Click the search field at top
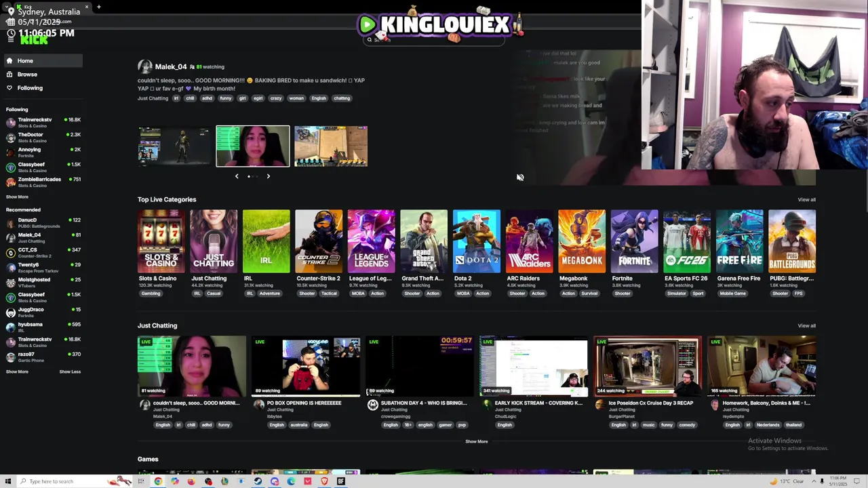 click(434, 40)
